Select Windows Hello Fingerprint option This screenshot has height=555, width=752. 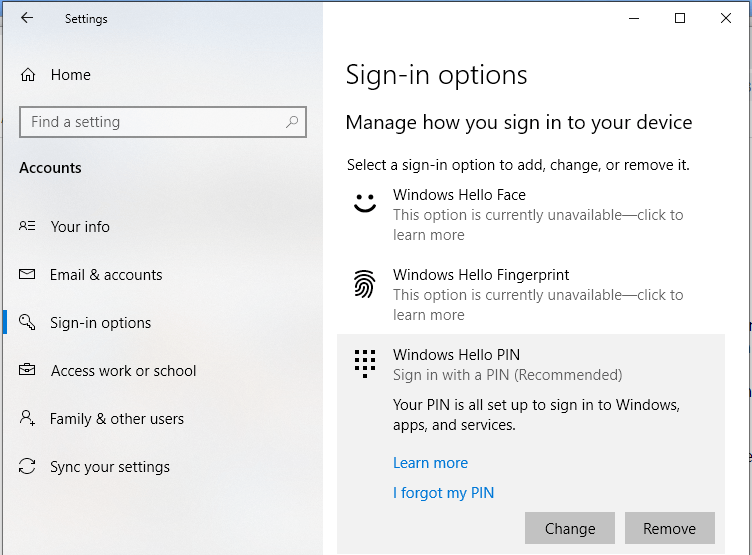531,294
